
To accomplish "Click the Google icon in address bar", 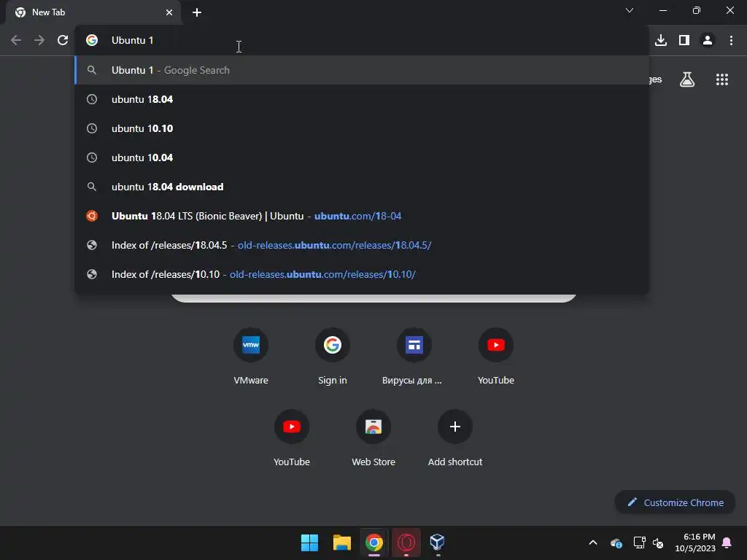I will click(x=92, y=41).
